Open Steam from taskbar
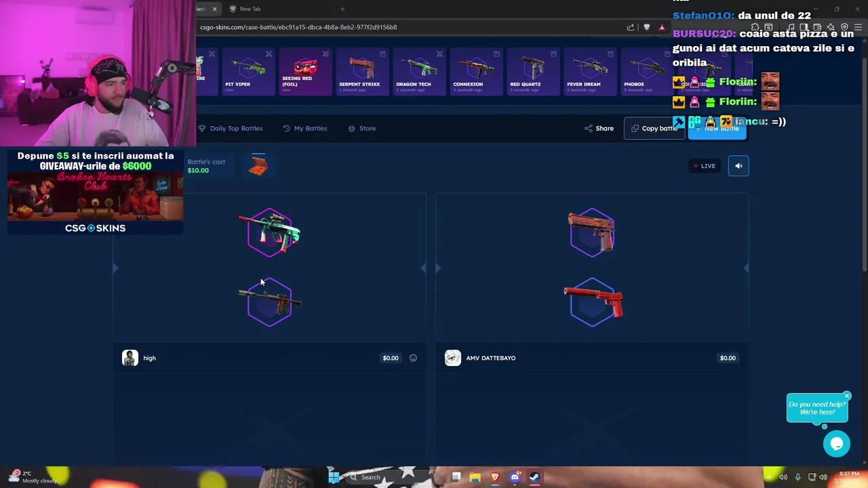 click(534, 477)
